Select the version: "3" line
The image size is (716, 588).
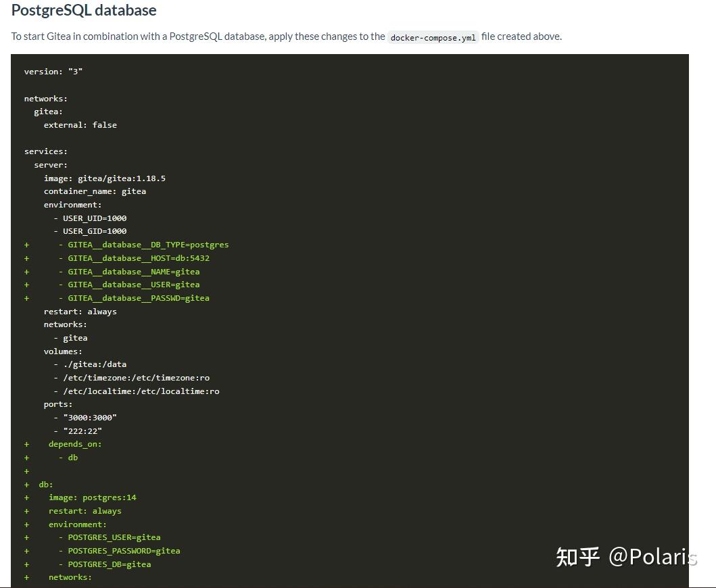pos(51,71)
